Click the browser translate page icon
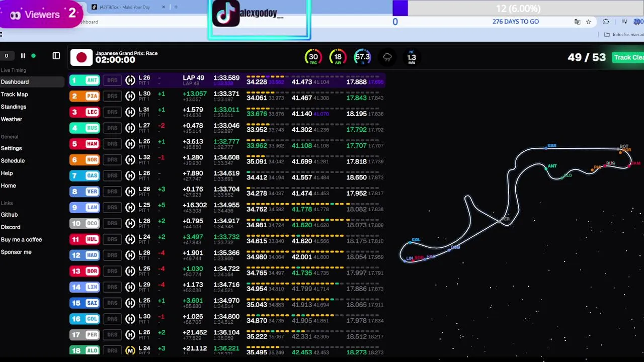 tap(577, 22)
